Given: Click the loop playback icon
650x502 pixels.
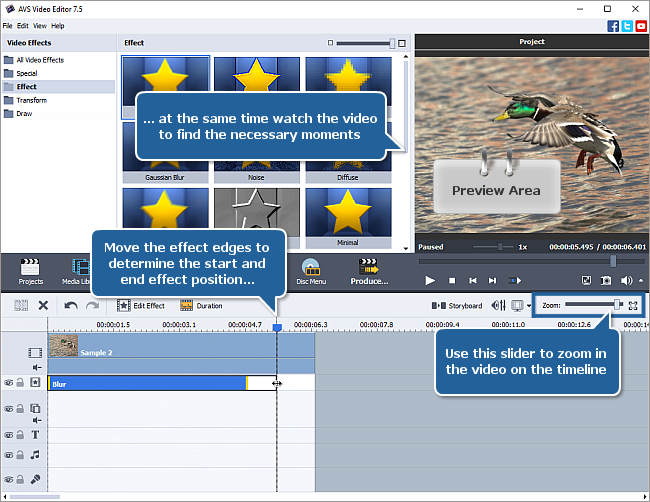Looking at the screenshot, I should click(x=515, y=281).
